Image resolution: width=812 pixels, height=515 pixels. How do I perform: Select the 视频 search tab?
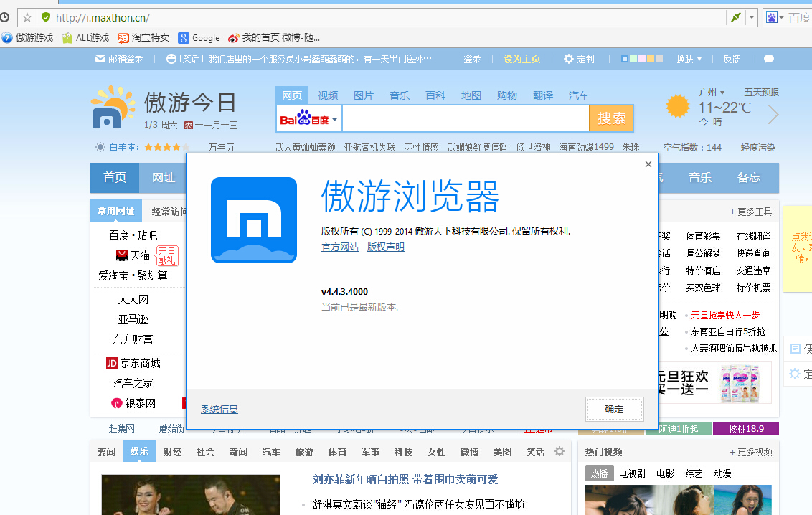click(328, 95)
